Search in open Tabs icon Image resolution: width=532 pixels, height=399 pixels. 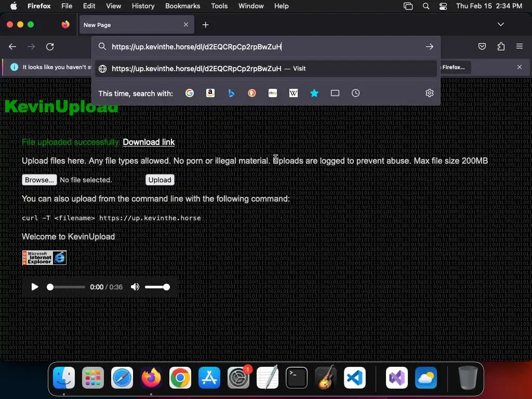(x=335, y=93)
